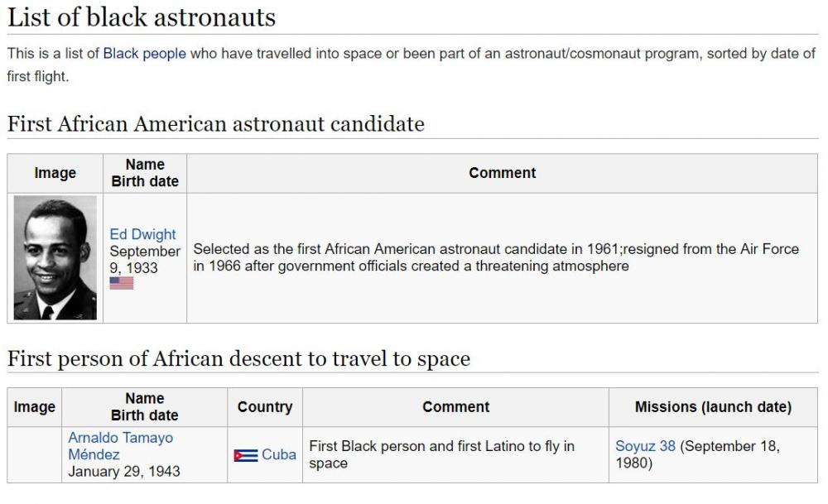Open the Arnaldo Tamayo Méndez link
The image size is (828, 504).
tap(120, 446)
